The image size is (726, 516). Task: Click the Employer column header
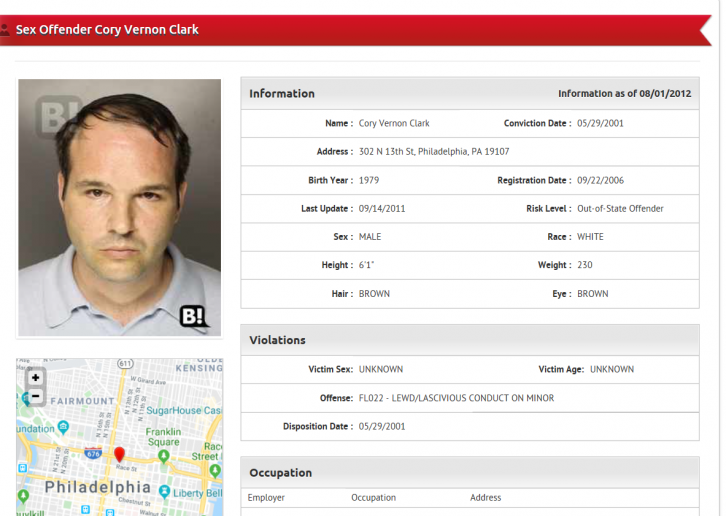coord(266,498)
